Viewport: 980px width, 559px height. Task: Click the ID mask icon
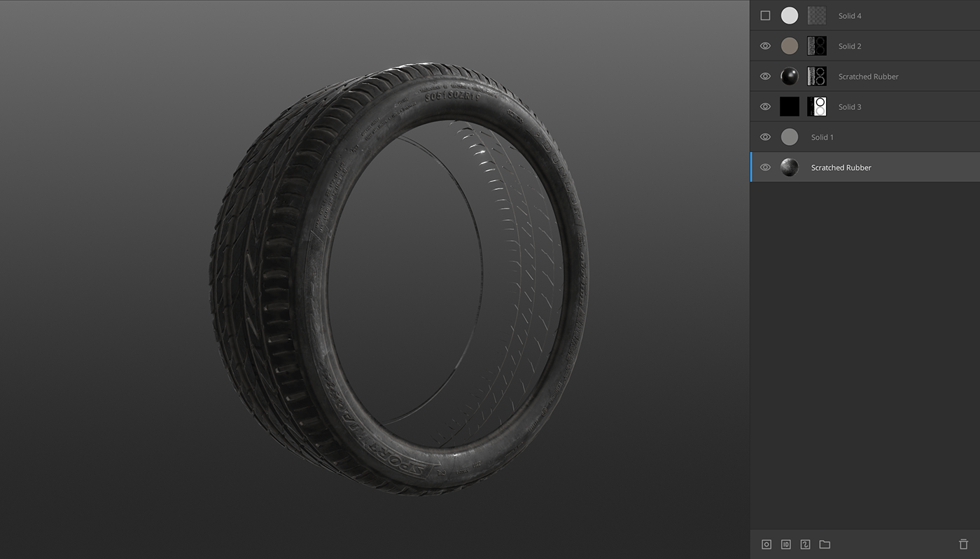point(785,544)
